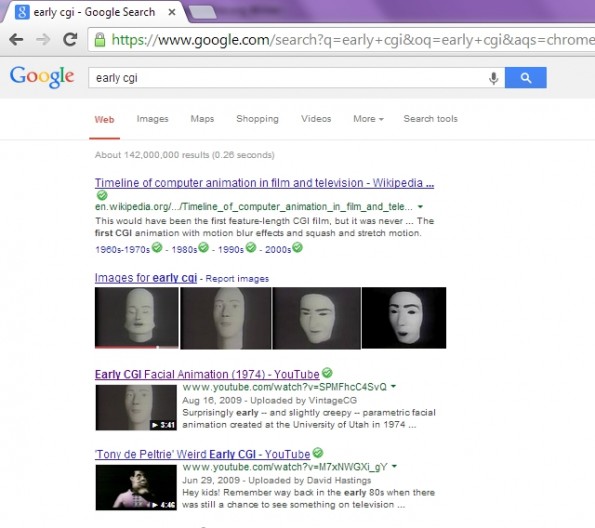
Task: Click the Google logo
Action: click(42, 77)
